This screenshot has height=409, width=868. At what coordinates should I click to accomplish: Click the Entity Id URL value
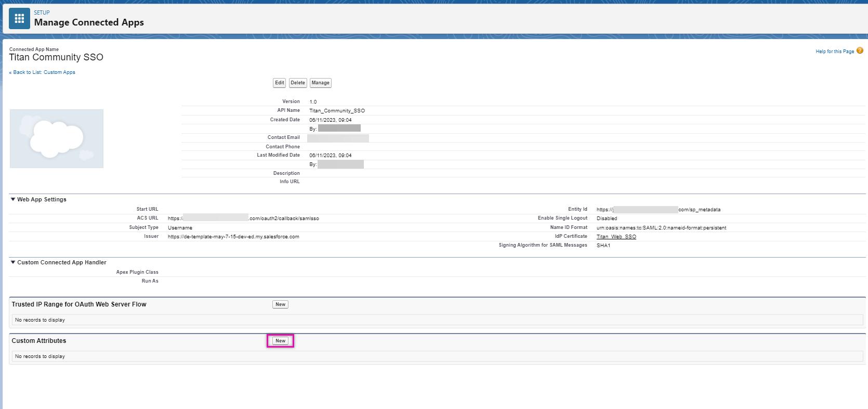[659, 210]
